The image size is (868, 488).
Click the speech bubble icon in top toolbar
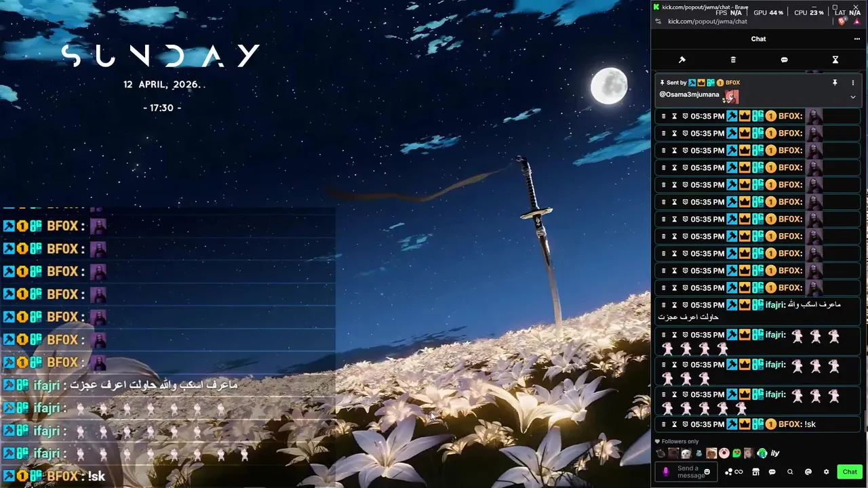tap(784, 60)
